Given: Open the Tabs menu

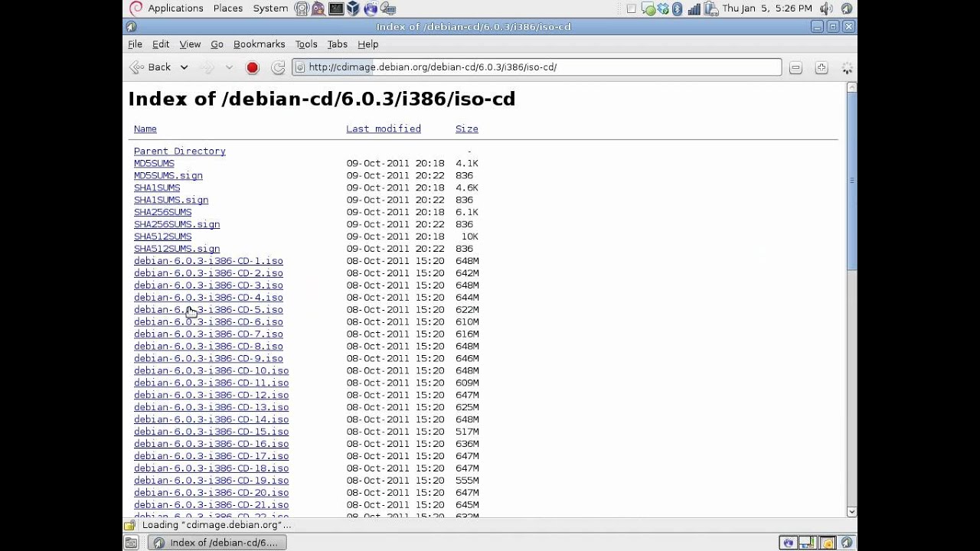Looking at the screenshot, I should click(x=337, y=44).
